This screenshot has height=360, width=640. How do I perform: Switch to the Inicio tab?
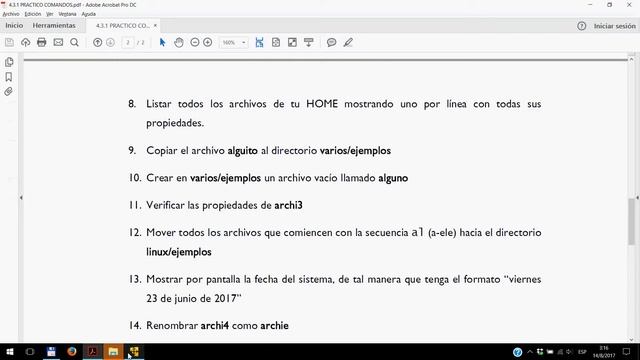tap(14, 25)
